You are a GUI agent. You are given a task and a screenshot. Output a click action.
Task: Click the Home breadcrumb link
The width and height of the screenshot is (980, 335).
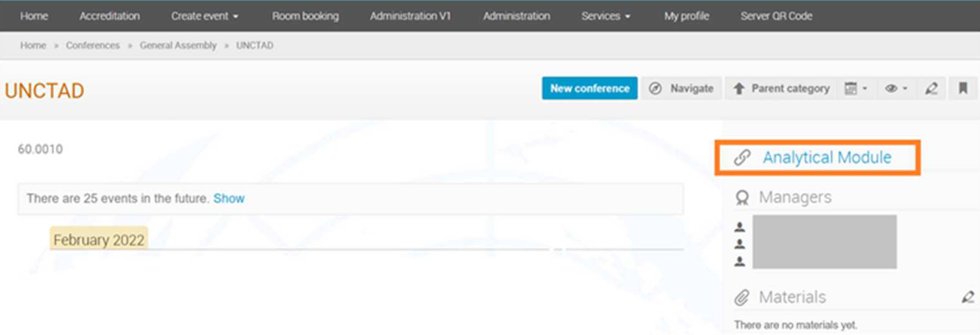pos(33,45)
